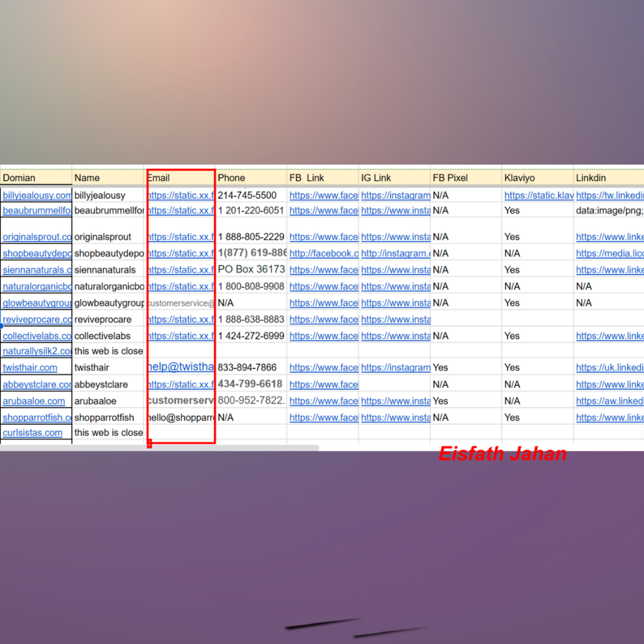Select the Klaviyo column header cell
This screenshot has height=644, width=644.
(x=537, y=178)
